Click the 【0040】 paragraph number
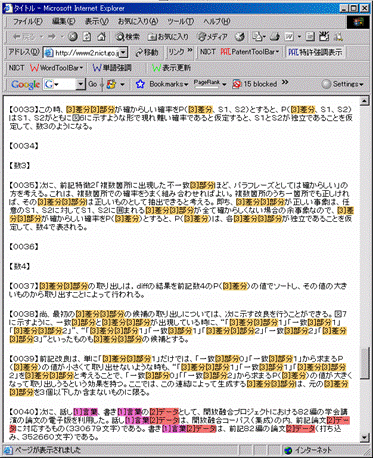This screenshot has height=458, width=373. (x=24, y=412)
